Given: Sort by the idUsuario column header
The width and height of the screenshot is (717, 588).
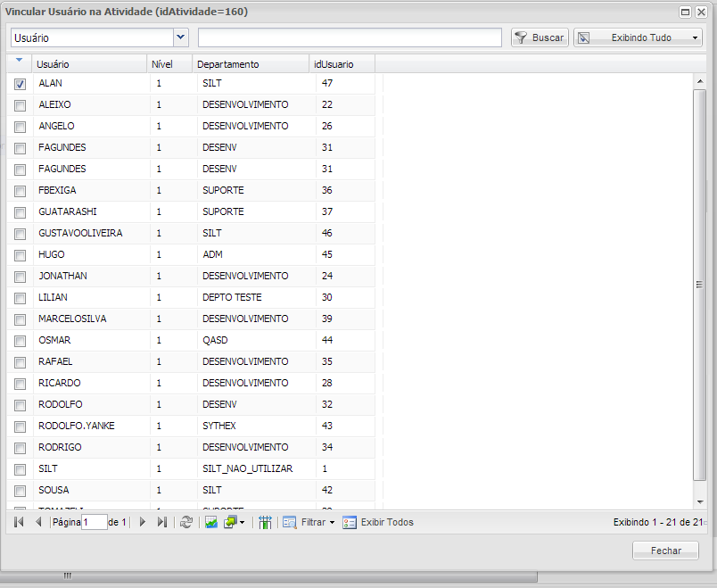Looking at the screenshot, I should [x=342, y=64].
